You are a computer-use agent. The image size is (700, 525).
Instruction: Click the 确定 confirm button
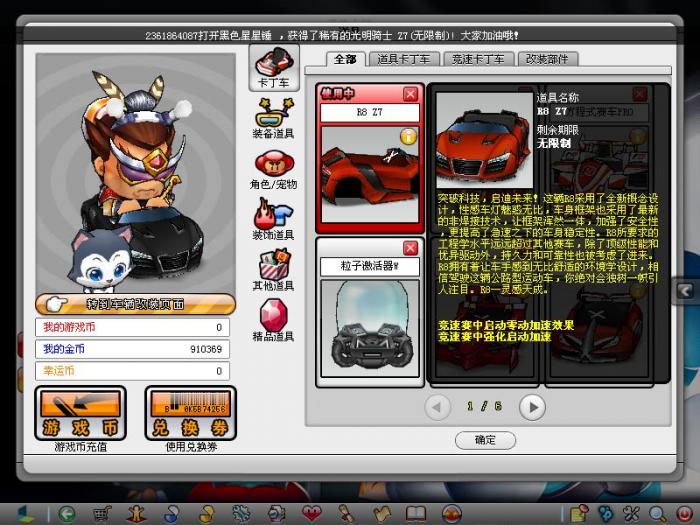485,440
